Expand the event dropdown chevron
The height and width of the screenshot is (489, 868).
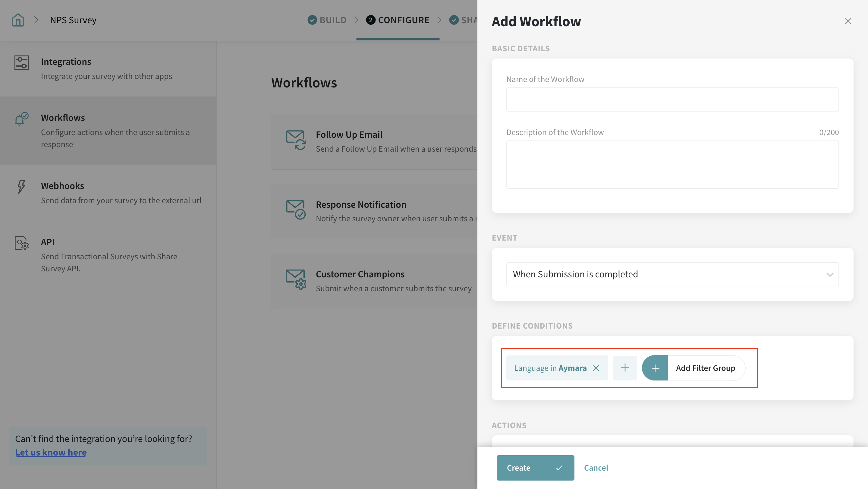tap(830, 274)
